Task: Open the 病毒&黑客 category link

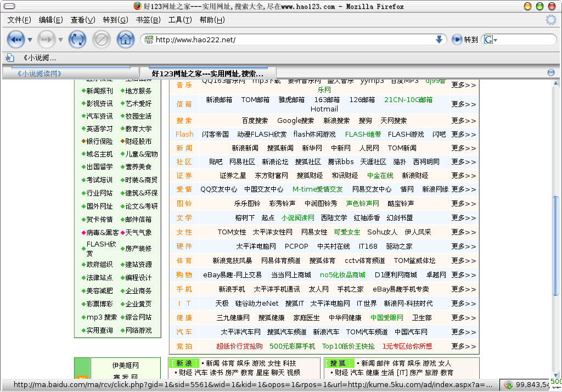Action: click(x=102, y=232)
